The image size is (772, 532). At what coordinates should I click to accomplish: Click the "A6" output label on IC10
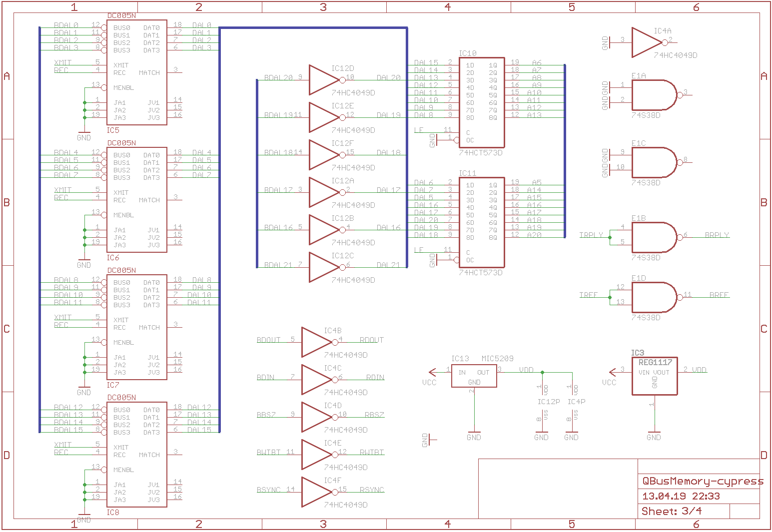(x=537, y=63)
